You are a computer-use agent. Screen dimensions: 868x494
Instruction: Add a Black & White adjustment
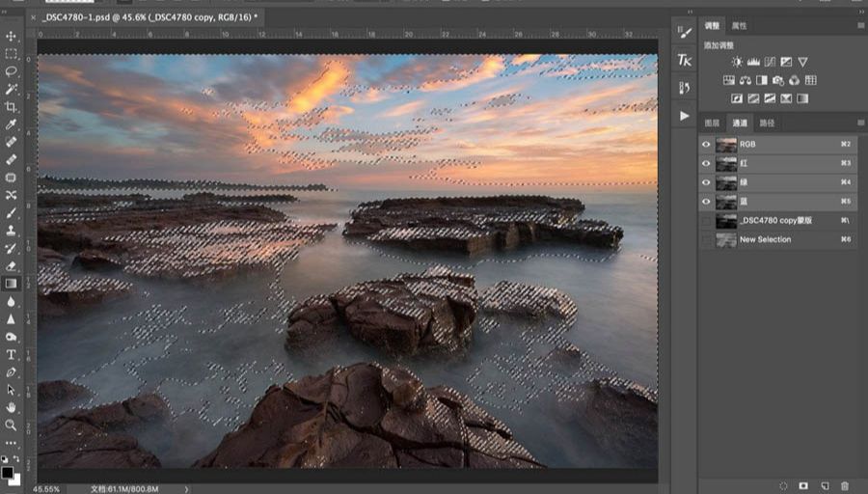pyautogui.click(x=762, y=80)
